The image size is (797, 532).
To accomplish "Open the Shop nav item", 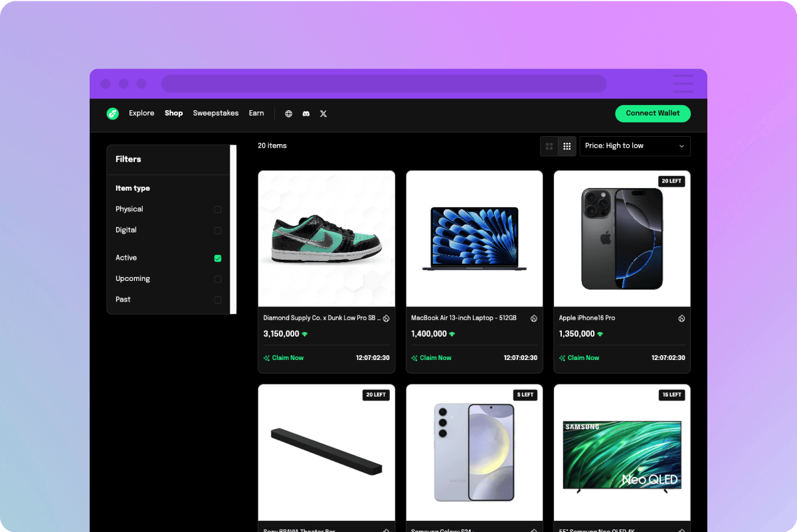I will point(174,114).
